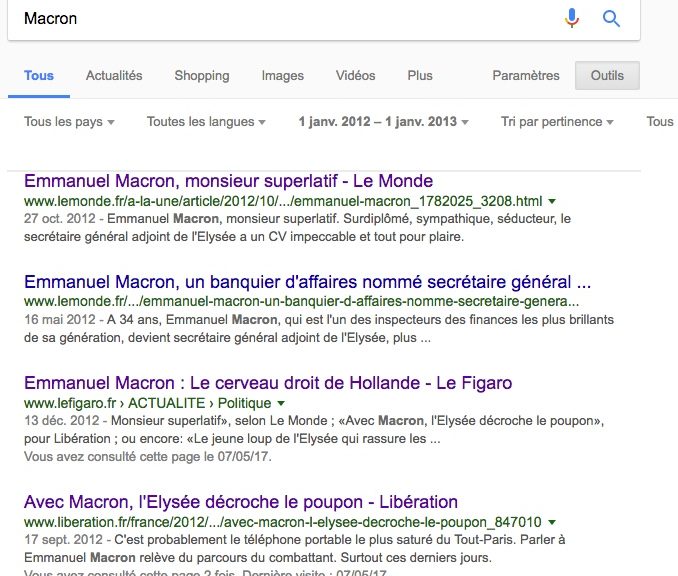This screenshot has width=678, height=576.
Task: Switch to the Images tab
Action: [x=283, y=76]
